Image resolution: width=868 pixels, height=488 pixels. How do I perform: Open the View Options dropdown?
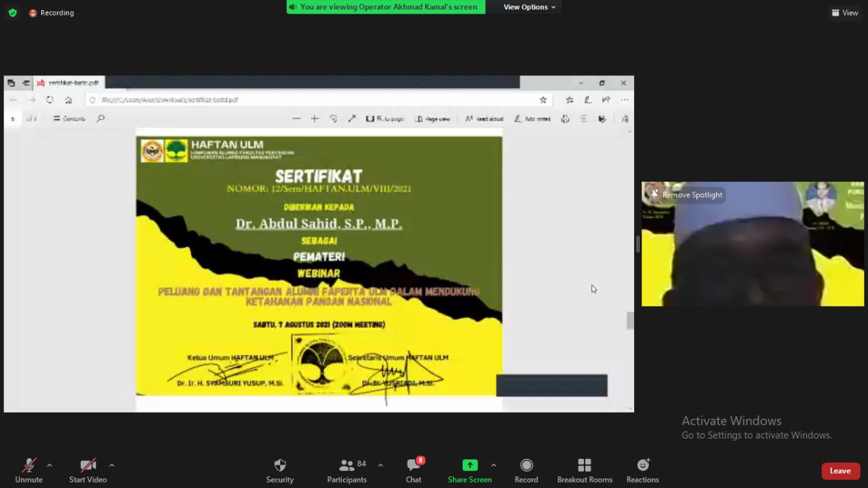(530, 7)
